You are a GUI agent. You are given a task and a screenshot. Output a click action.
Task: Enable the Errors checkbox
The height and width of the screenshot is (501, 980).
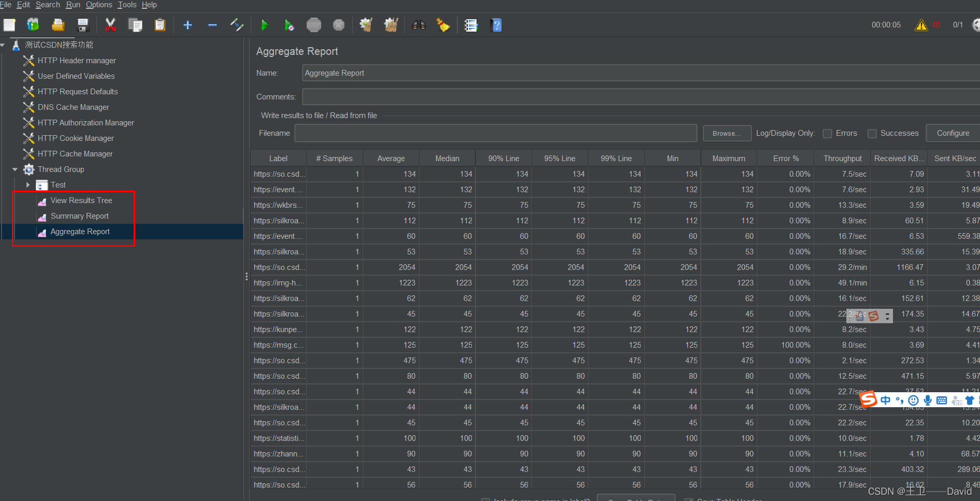827,134
